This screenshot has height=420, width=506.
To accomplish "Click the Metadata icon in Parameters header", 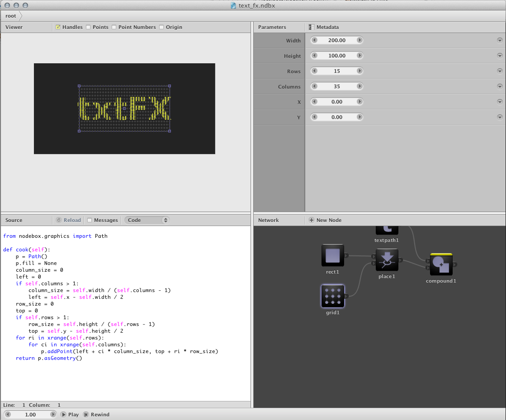I will pyautogui.click(x=312, y=27).
